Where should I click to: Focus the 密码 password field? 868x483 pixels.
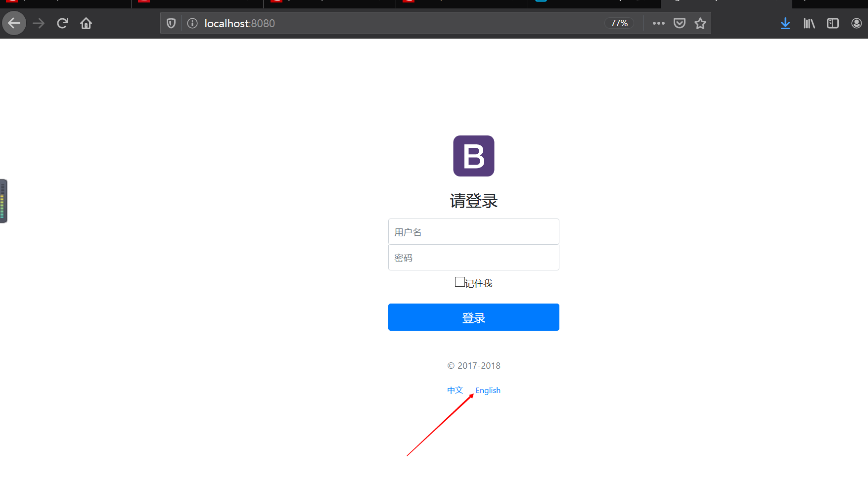coord(474,258)
